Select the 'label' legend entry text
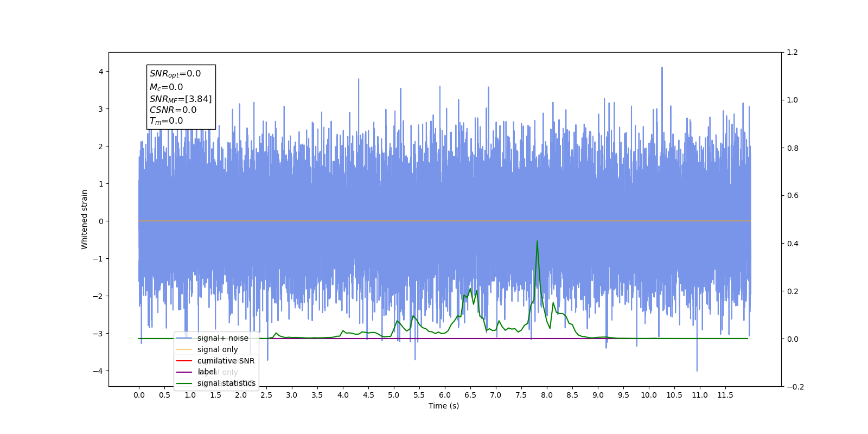 tap(207, 372)
